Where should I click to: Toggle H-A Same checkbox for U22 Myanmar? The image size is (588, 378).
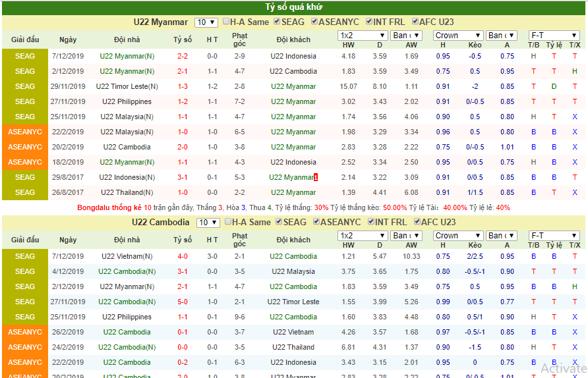click(x=226, y=21)
